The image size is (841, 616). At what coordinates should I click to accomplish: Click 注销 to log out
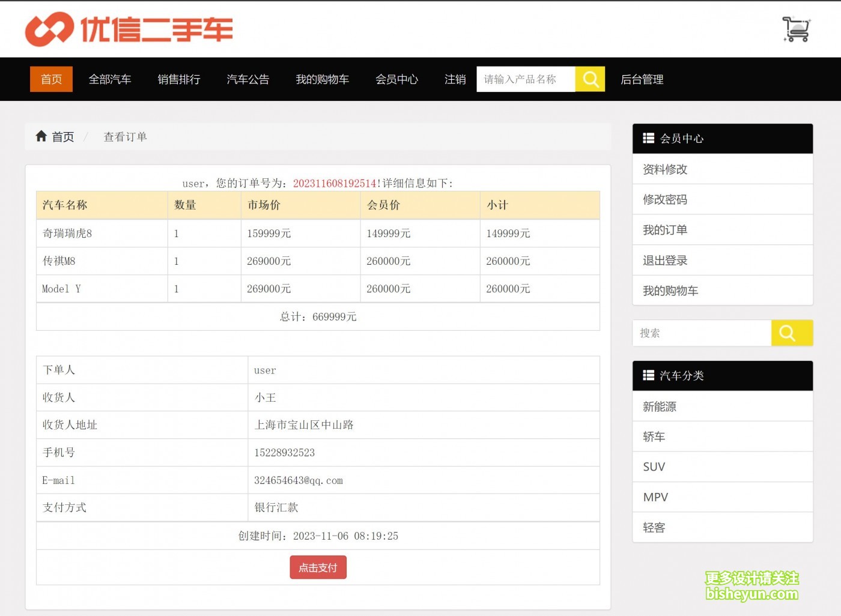click(x=455, y=79)
